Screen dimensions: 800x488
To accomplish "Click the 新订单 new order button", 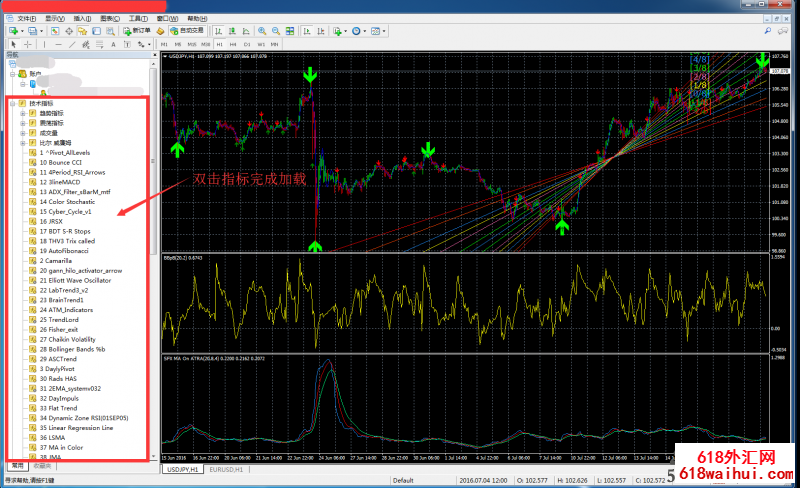I will (137, 31).
